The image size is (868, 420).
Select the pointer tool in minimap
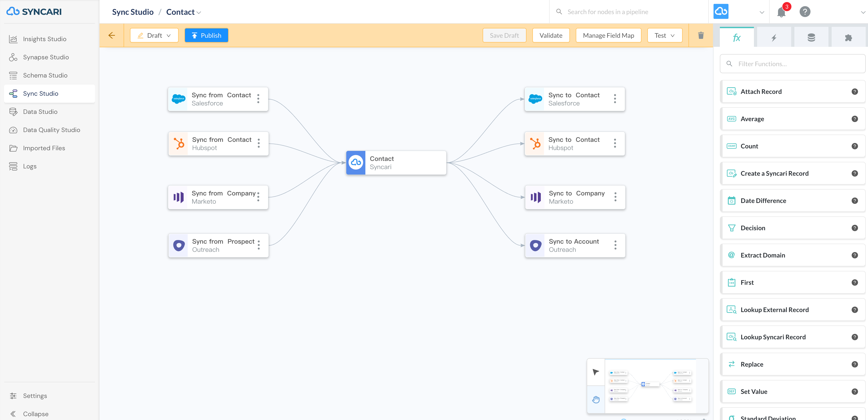(x=596, y=372)
